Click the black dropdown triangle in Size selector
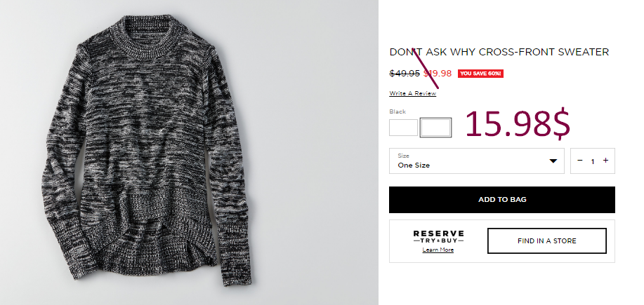The height and width of the screenshot is (305, 644). point(553,161)
